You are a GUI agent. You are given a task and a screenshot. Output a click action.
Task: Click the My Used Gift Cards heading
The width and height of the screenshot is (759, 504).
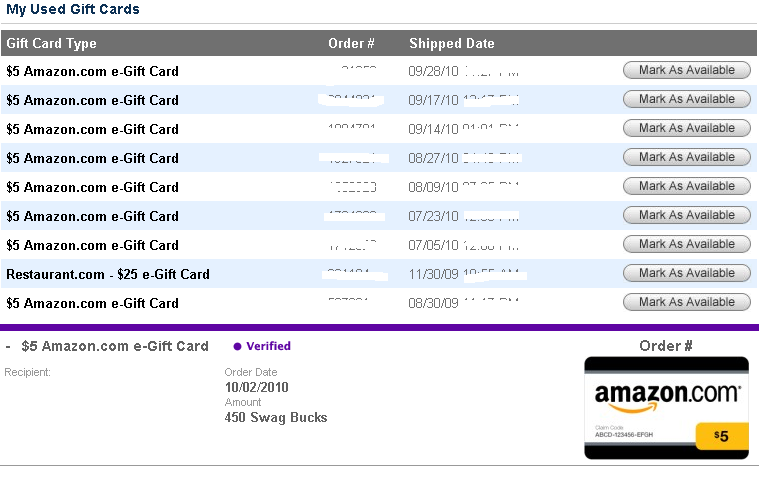(73, 9)
